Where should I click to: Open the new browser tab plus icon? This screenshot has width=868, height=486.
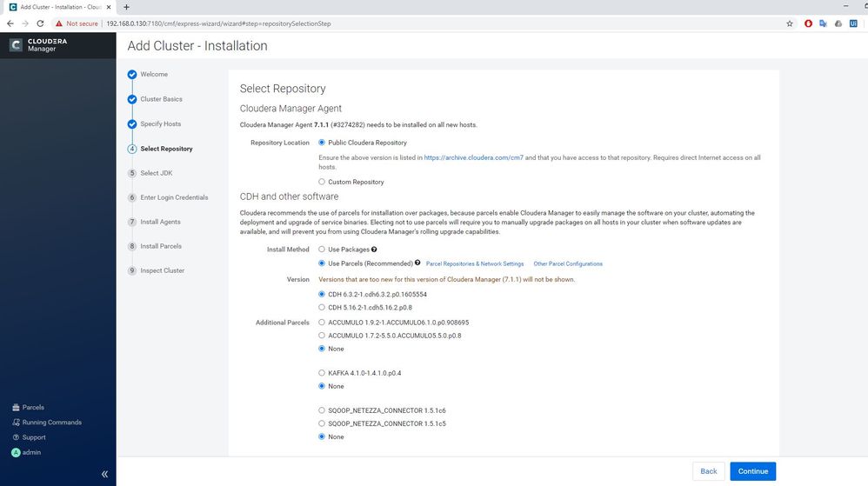click(126, 7)
